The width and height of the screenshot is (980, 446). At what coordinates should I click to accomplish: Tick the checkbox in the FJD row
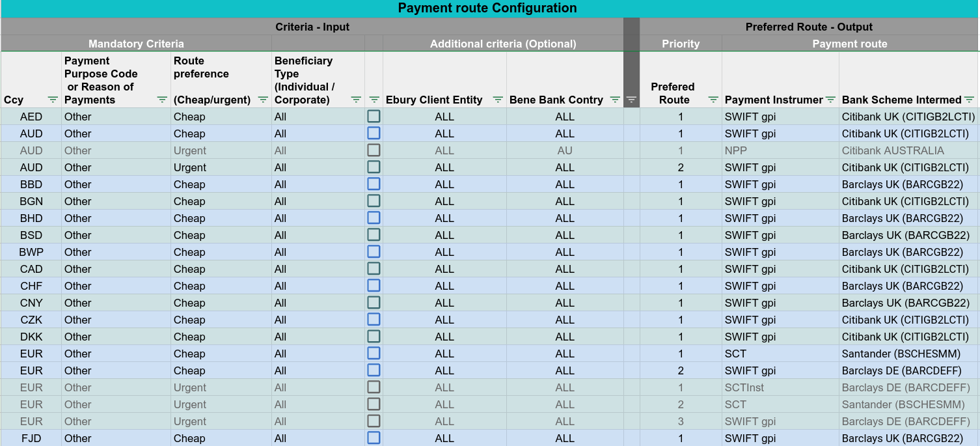374,438
